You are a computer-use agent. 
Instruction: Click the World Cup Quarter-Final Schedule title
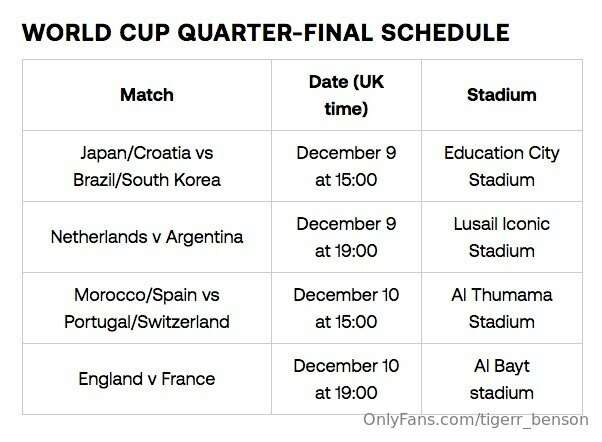(x=265, y=32)
